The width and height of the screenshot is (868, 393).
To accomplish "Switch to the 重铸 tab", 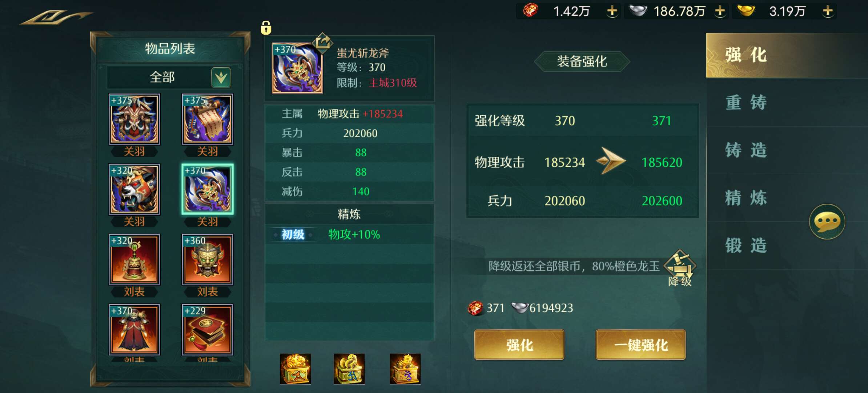I will 746,102.
